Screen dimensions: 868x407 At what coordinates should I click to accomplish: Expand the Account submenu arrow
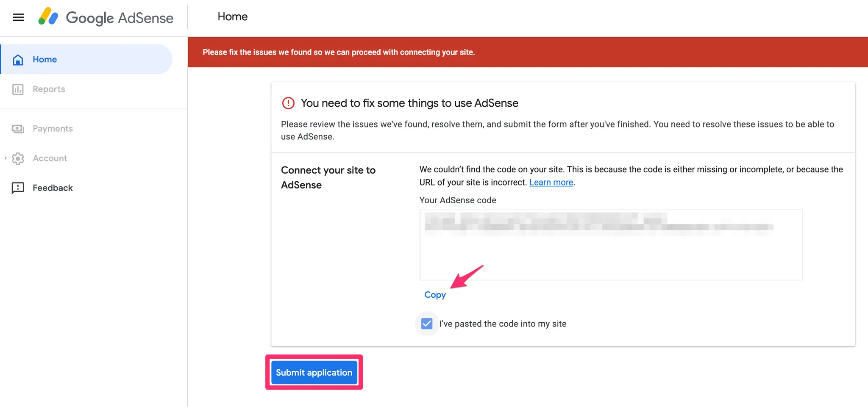(6, 158)
